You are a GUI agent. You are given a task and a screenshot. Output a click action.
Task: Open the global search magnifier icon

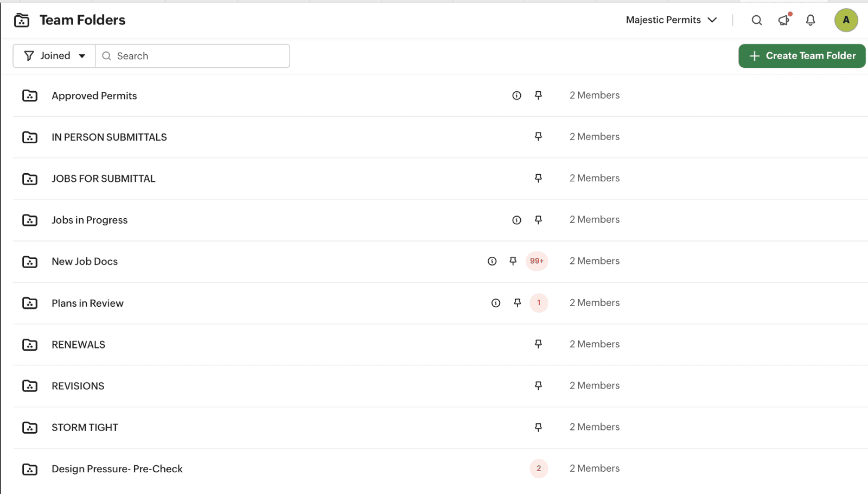[x=757, y=21]
